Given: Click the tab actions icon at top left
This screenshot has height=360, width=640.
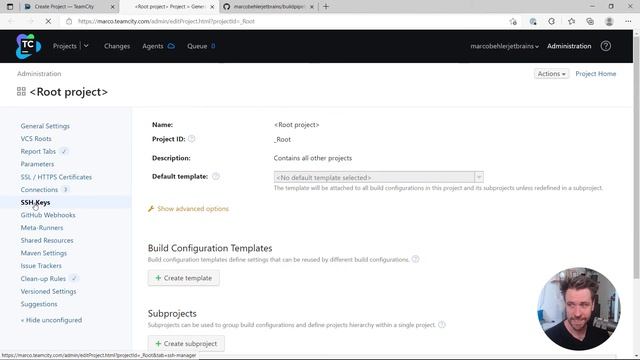Looking at the screenshot, I should click(x=10, y=7).
